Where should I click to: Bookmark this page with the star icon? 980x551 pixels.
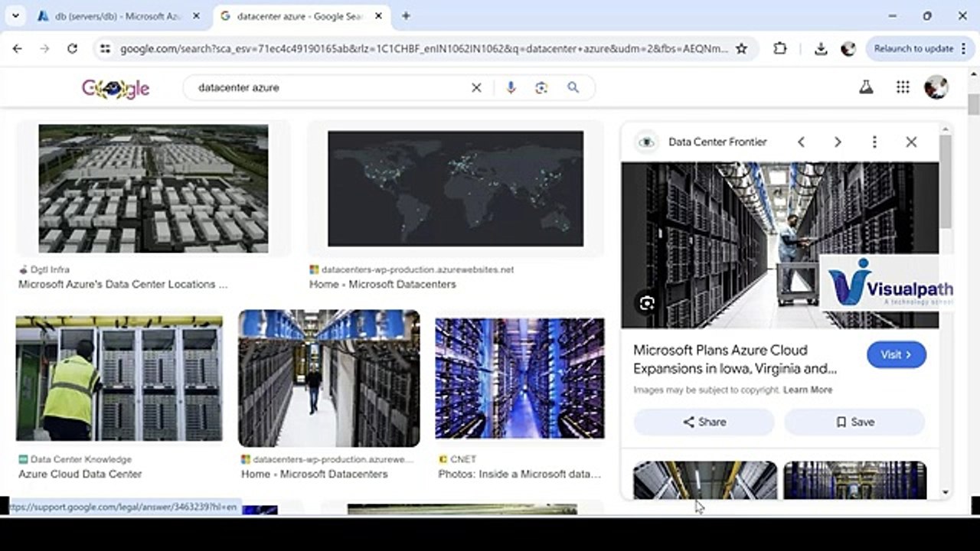[x=741, y=48]
